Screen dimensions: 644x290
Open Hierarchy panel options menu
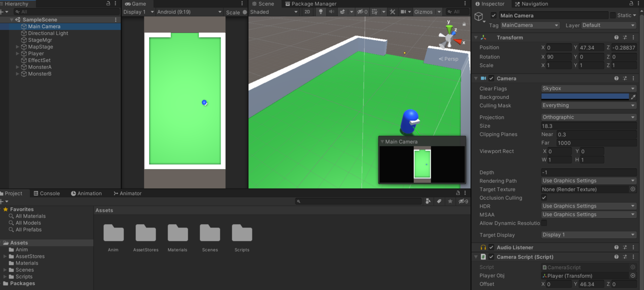116,3
